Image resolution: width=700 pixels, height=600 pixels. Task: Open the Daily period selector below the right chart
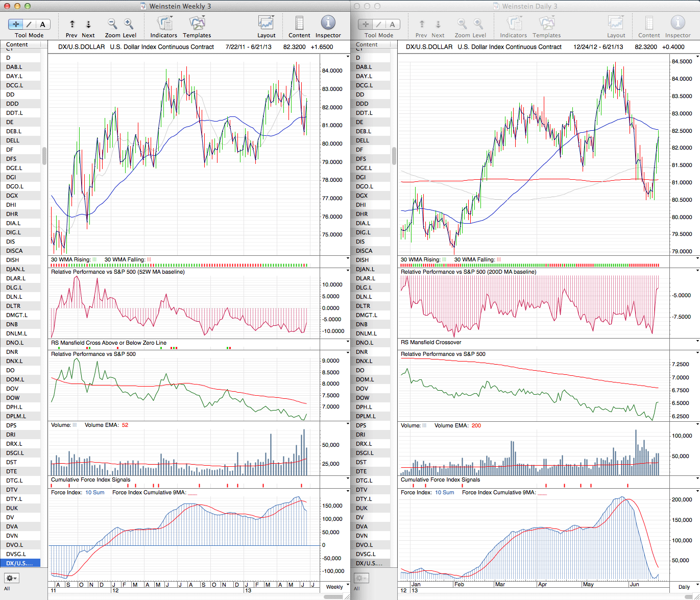pos(684,587)
